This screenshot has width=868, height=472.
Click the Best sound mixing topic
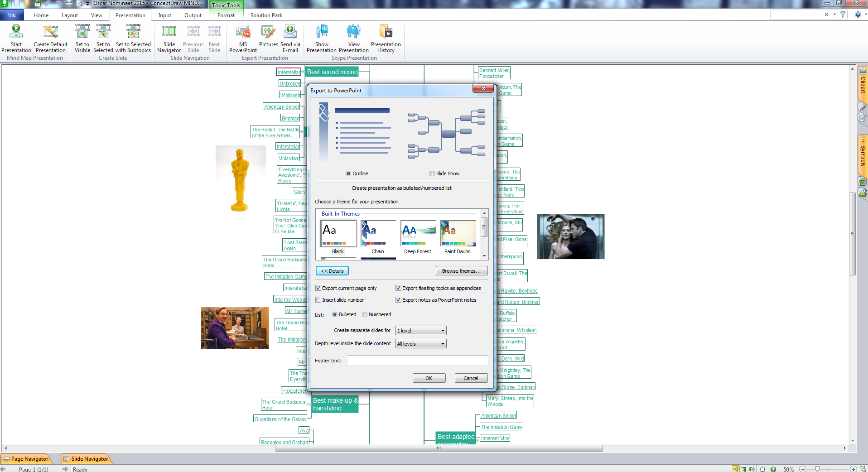pyautogui.click(x=332, y=72)
